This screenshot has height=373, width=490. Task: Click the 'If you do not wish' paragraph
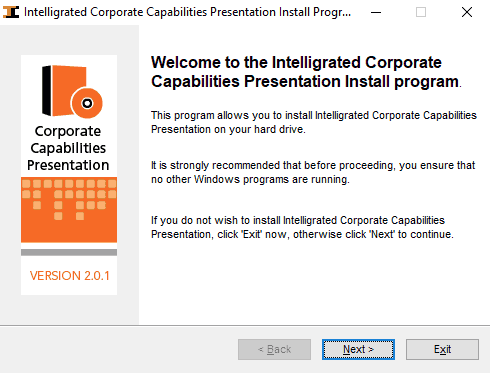pyautogui.click(x=302, y=227)
